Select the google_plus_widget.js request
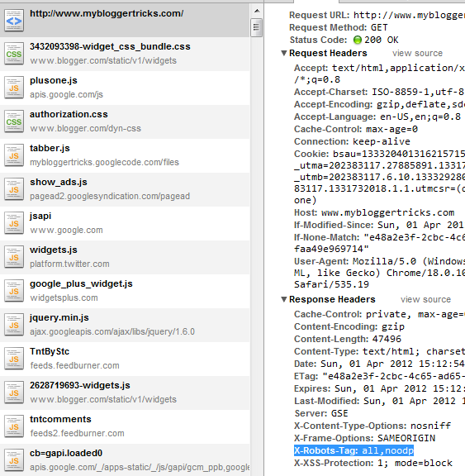 (125, 292)
